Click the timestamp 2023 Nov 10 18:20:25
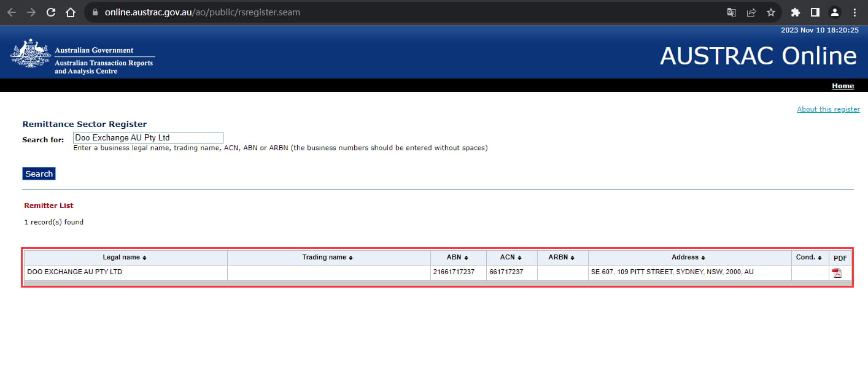The image size is (868, 379). click(x=820, y=30)
